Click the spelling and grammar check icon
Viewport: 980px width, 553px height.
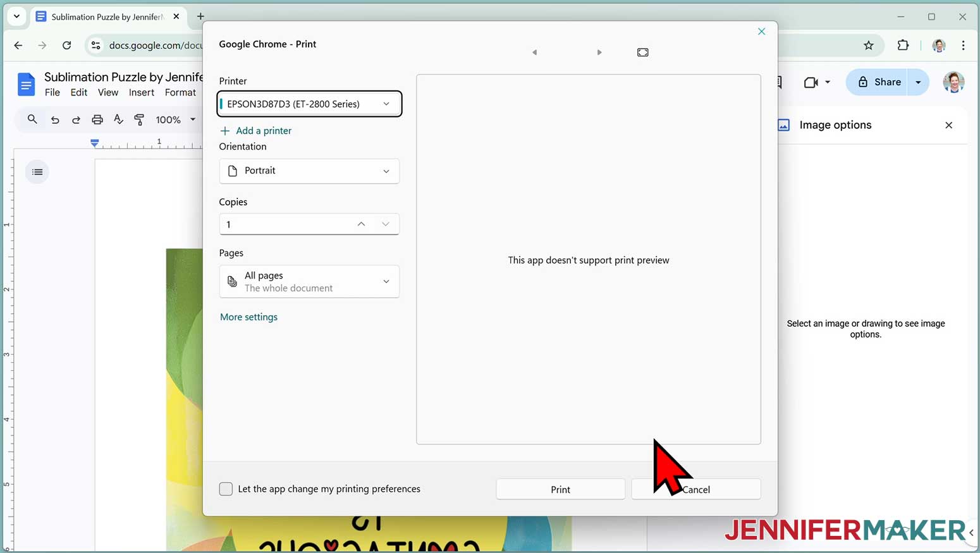pos(118,119)
